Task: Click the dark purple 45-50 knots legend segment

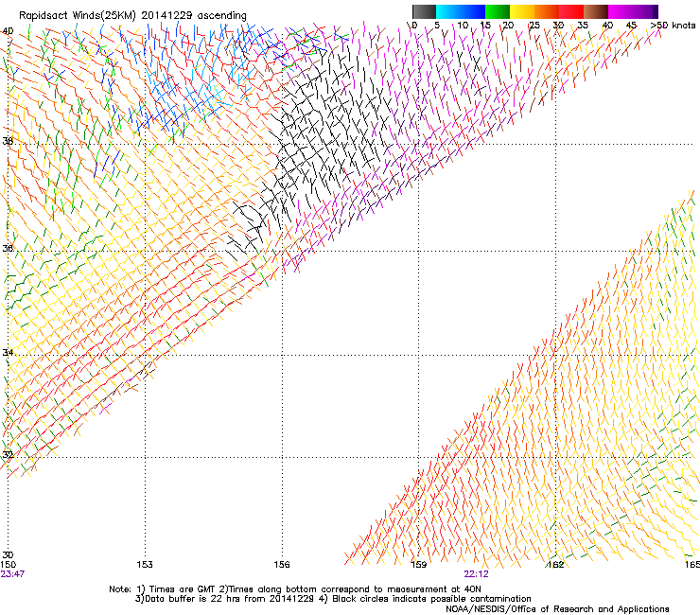Action: pyautogui.click(x=645, y=11)
